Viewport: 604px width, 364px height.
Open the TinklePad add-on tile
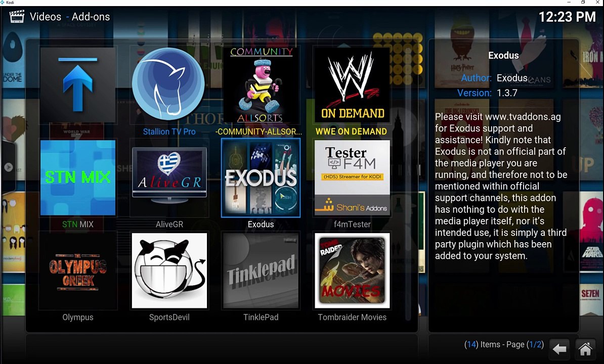261,271
